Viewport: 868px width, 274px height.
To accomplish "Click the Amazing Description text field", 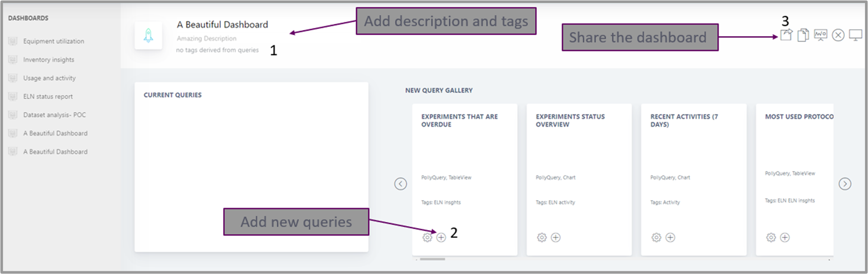I will coord(207,39).
